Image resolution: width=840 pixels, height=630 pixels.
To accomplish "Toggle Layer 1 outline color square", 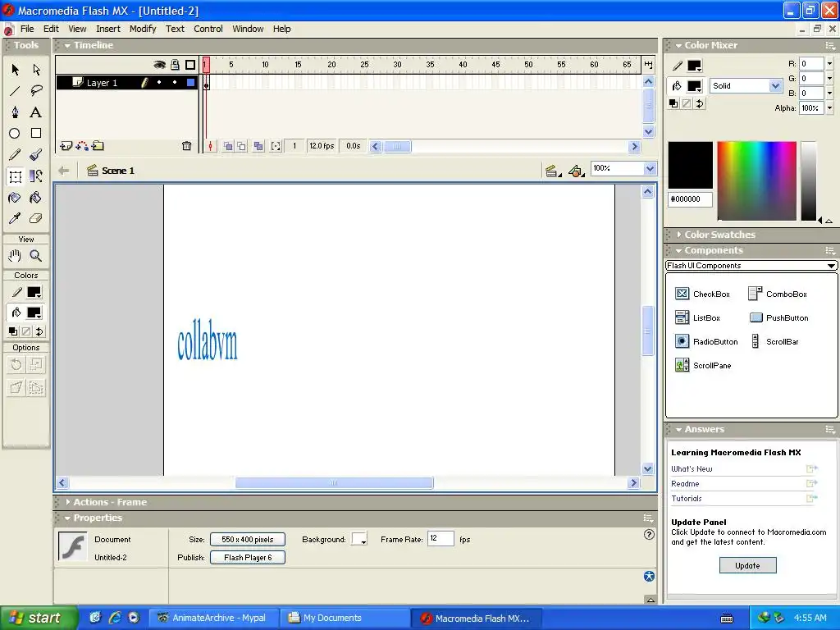I will coord(190,83).
